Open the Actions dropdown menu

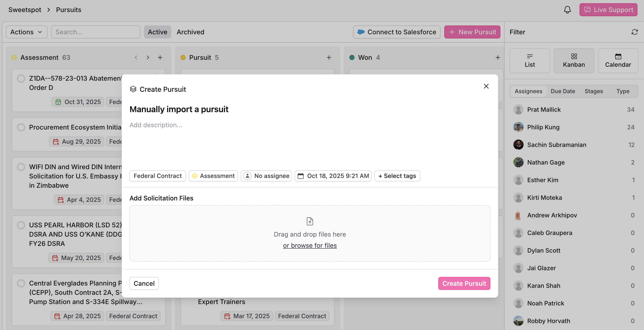point(26,32)
